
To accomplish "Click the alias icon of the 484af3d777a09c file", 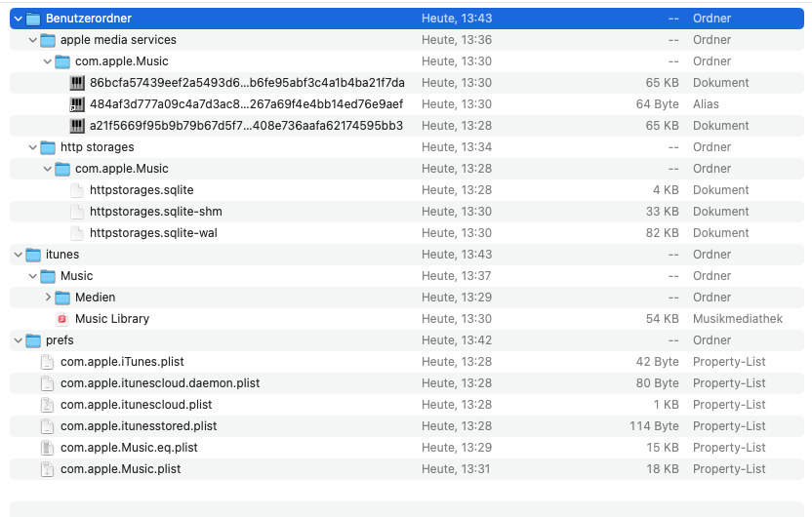I will click(77, 104).
